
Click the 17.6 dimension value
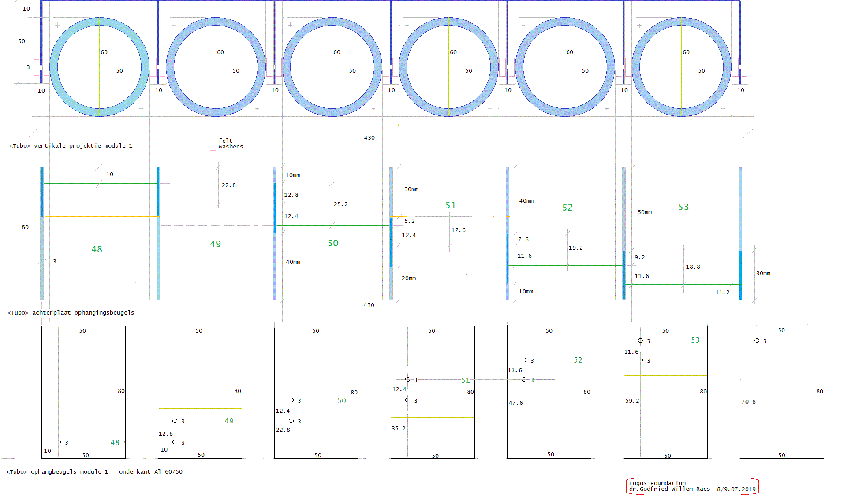click(458, 230)
